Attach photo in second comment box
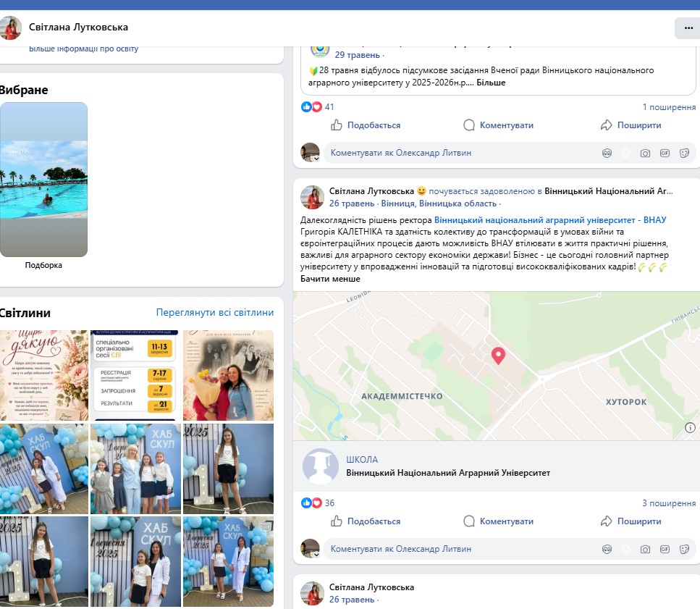The height and width of the screenshot is (609, 700). pyautogui.click(x=645, y=549)
